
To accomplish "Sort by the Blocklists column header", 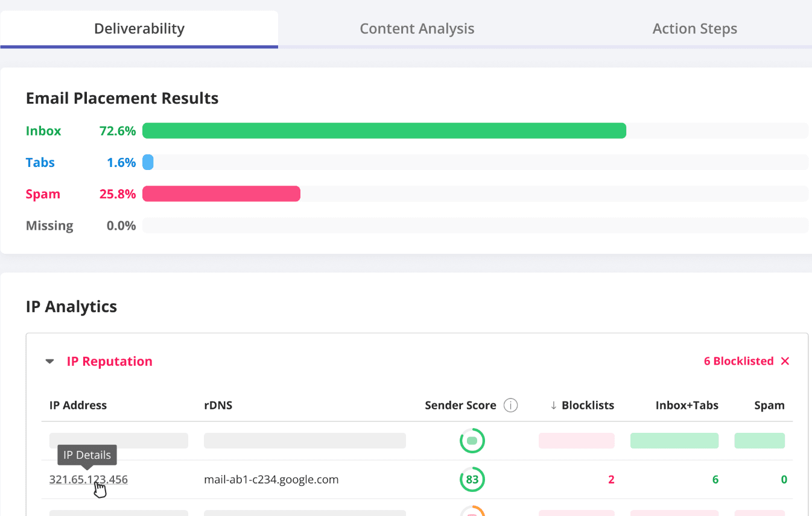I will click(588, 405).
